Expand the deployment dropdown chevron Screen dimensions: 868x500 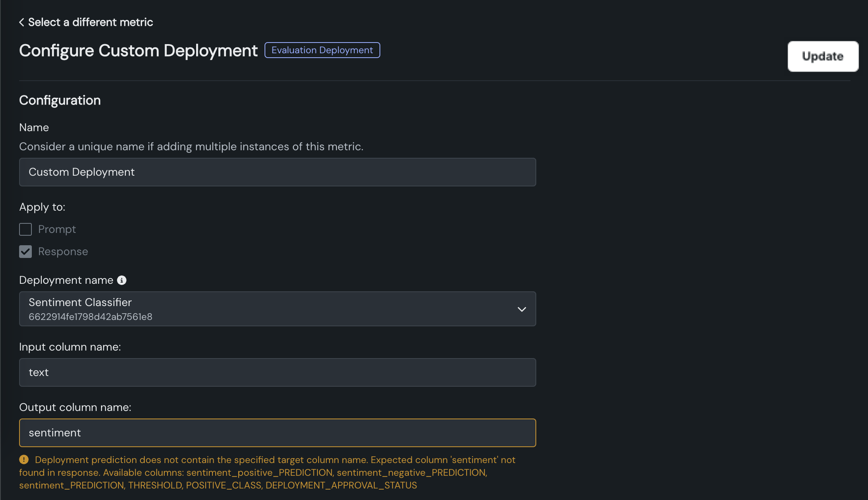522,309
